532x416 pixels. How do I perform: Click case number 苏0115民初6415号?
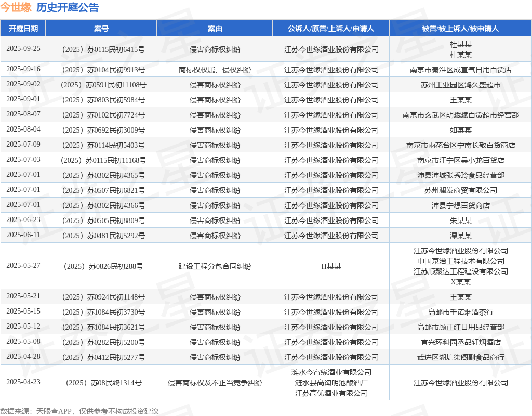[x=103, y=49]
